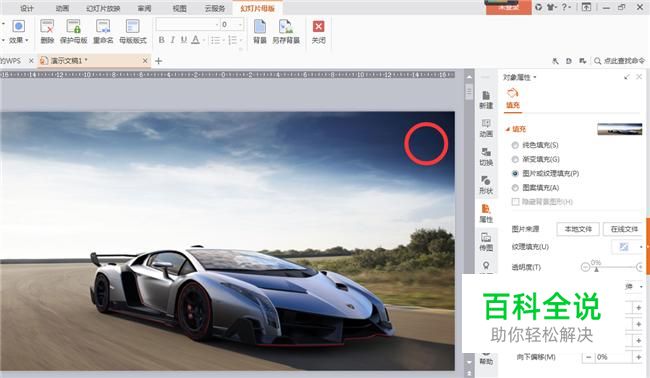Open the font size dropdown
This screenshot has height=378, width=650.
pos(240,25)
